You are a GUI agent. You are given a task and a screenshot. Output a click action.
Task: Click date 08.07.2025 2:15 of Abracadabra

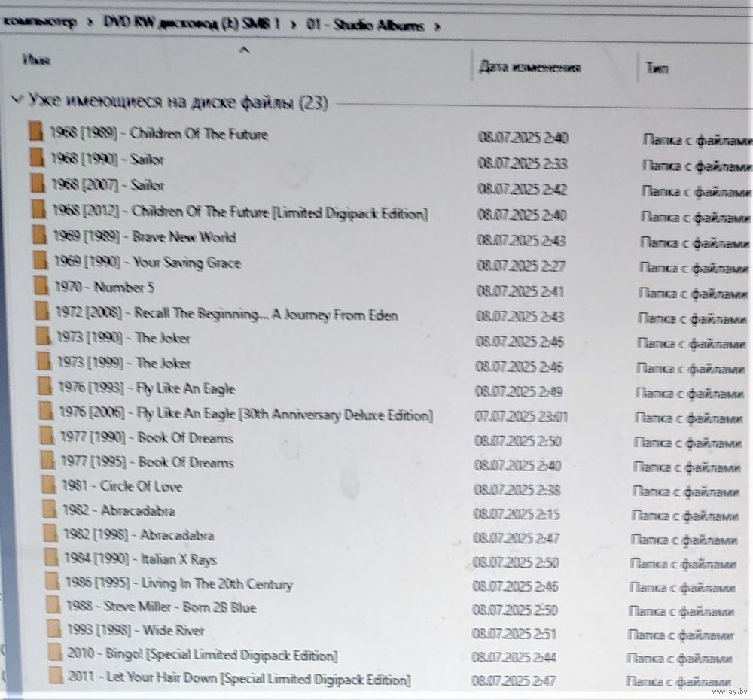517,514
